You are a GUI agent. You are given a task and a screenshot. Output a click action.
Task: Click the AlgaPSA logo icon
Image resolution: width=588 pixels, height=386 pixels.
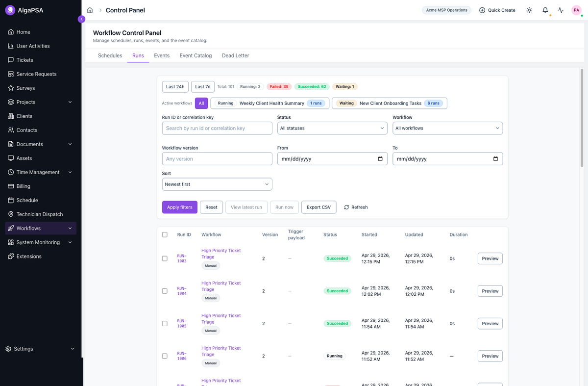[10, 10]
